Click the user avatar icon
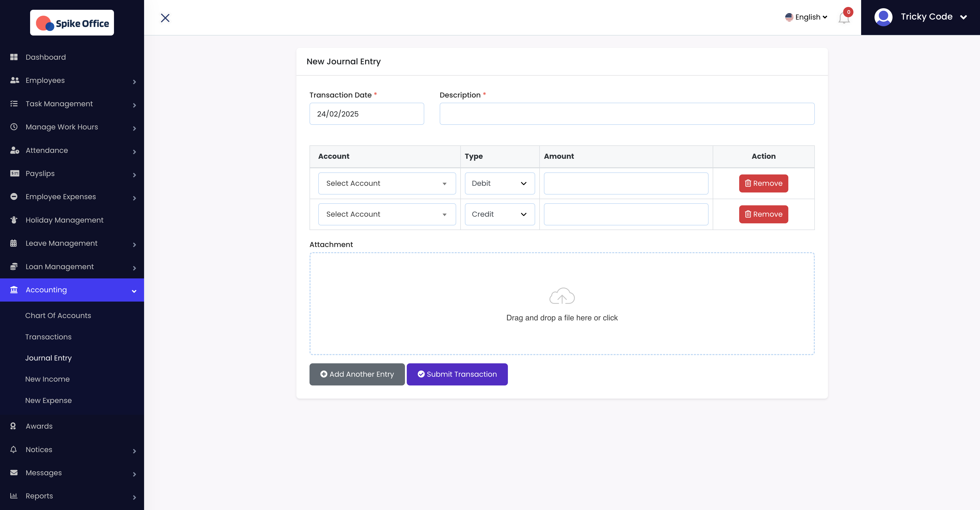This screenshot has width=980, height=510. click(883, 17)
